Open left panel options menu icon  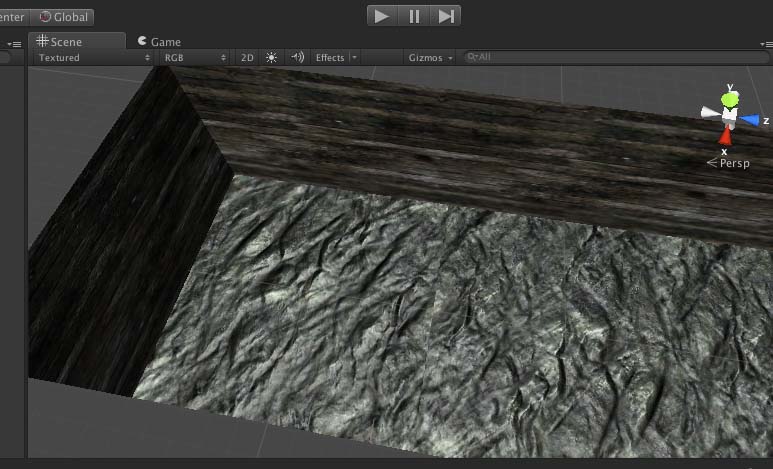(14, 44)
